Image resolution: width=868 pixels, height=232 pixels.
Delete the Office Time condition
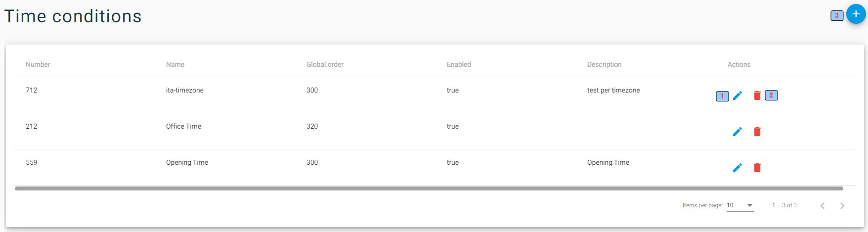757,132
